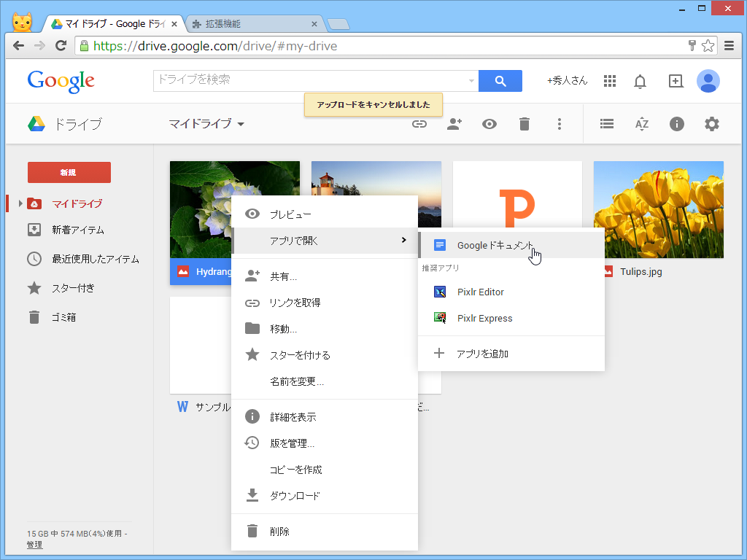The image size is (747, 560).
Task: Expand the アプリで開く submenu
Action: click(x=314, y=240)
